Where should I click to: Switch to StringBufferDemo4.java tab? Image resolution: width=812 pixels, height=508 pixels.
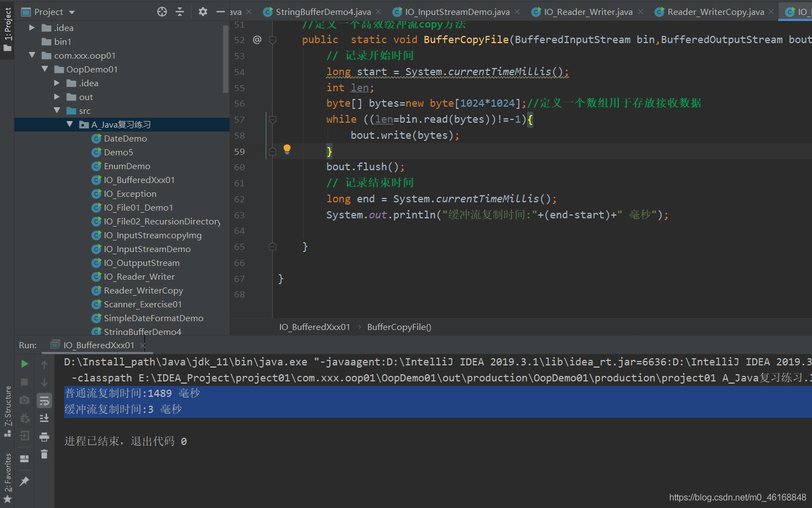coord(323,11)
